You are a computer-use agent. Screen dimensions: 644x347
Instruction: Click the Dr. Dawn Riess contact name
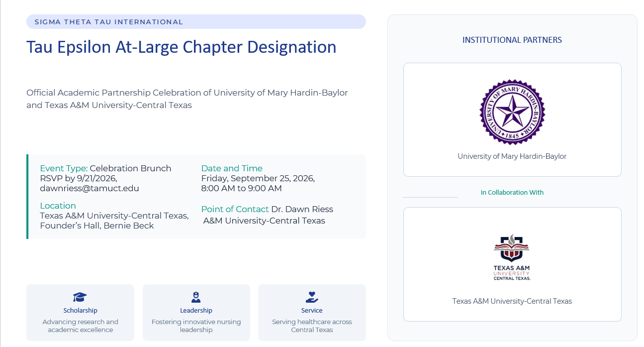302,209
